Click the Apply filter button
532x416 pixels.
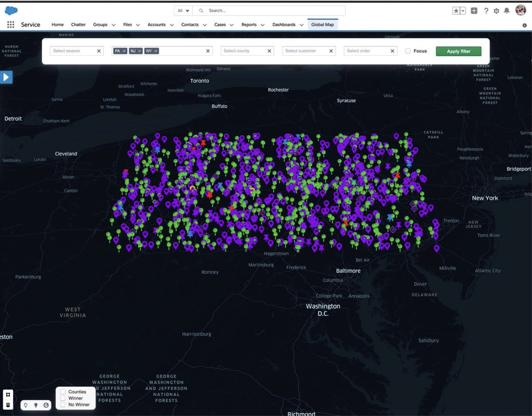pos(459,51)
